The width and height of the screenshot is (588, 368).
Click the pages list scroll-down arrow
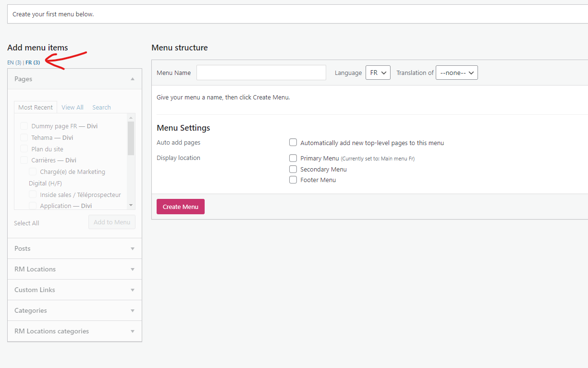tap(131, 205)
